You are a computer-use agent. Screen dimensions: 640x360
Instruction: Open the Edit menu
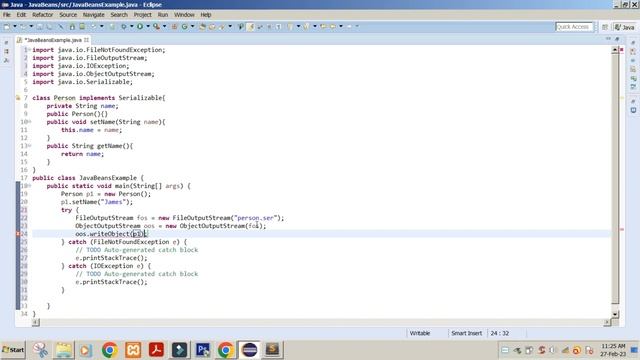(x=21, y=15)
